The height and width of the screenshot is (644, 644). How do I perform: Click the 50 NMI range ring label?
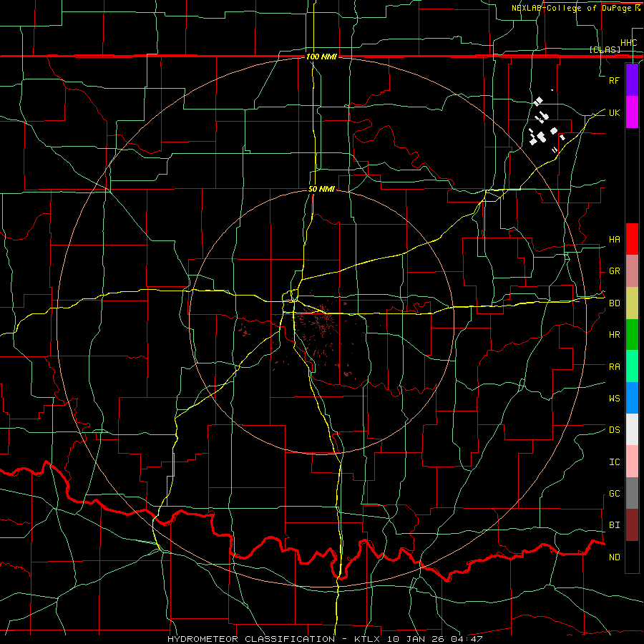(x=321, y=189)
